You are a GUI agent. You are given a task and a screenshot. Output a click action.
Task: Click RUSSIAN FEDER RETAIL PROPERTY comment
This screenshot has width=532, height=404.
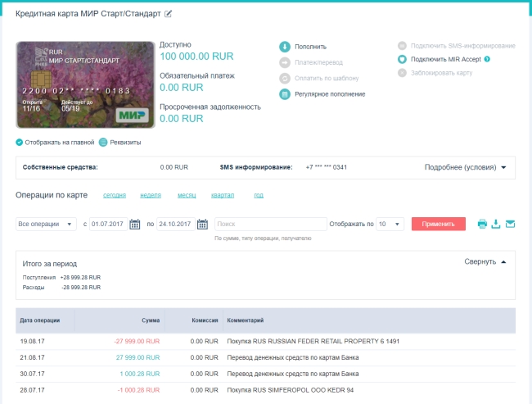(x=313, y=341)
